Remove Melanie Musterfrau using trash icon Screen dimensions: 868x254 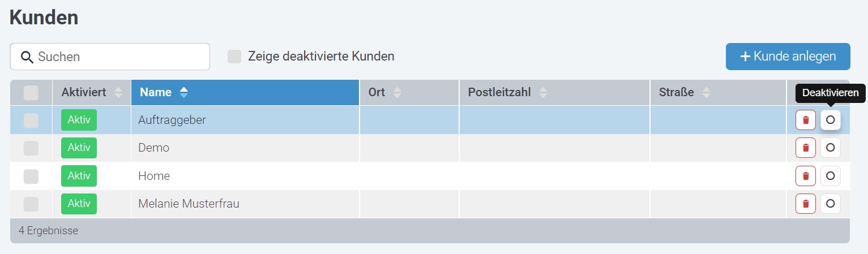806,204
